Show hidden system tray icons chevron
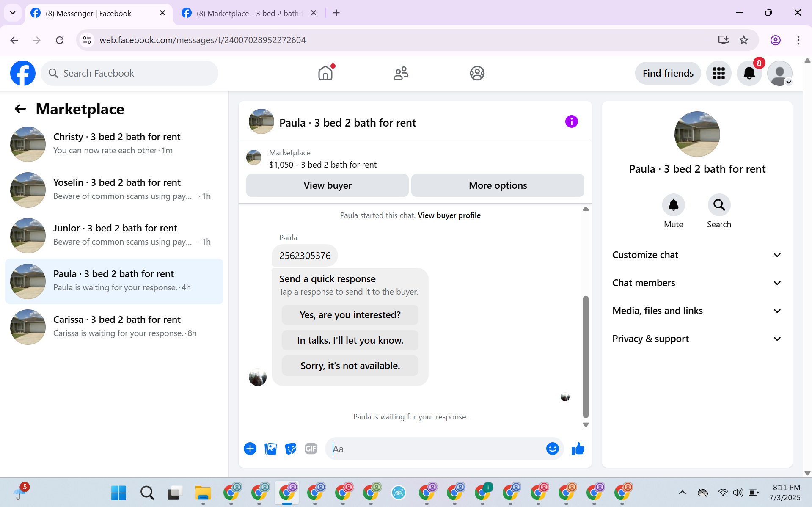 (x=682, y=492)
